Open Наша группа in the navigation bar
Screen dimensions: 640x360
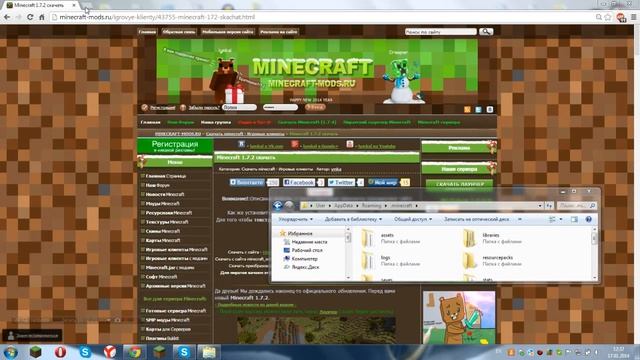click(x=216, y=122)
